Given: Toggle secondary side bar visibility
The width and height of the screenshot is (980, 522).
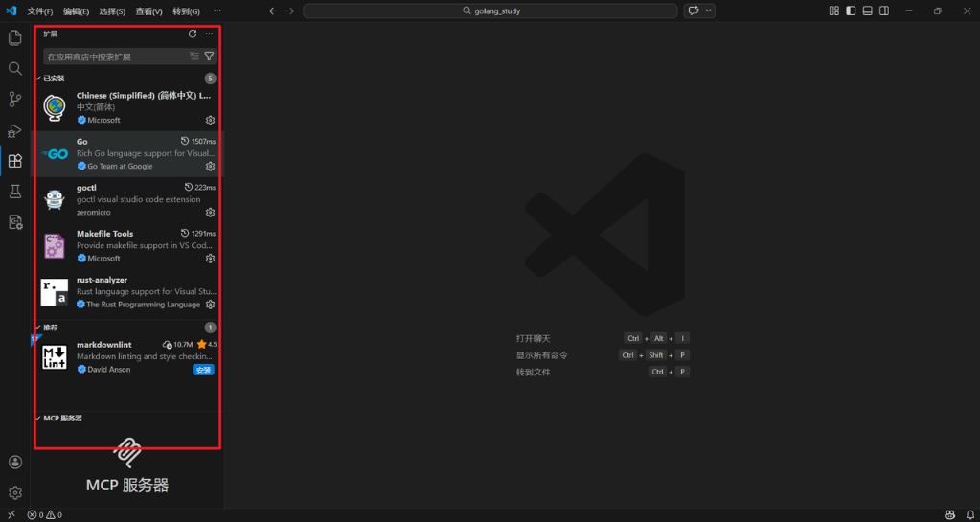Looking at the screenshot, I should (884, 11).
